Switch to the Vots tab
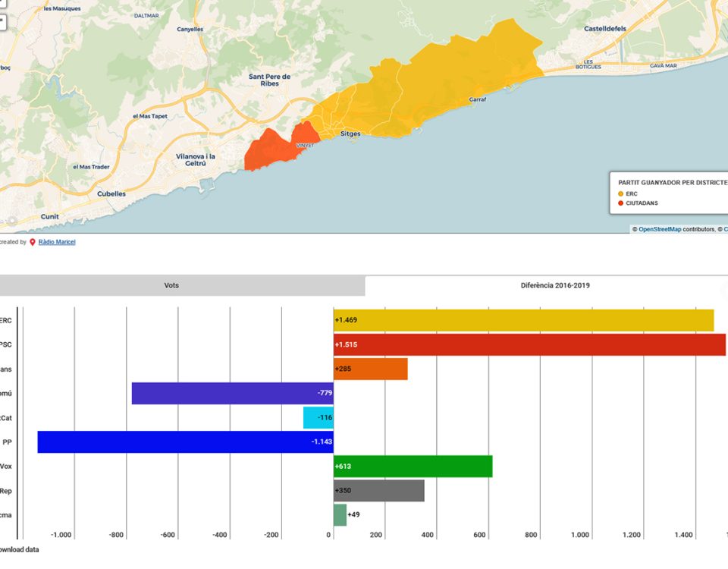 172,285
